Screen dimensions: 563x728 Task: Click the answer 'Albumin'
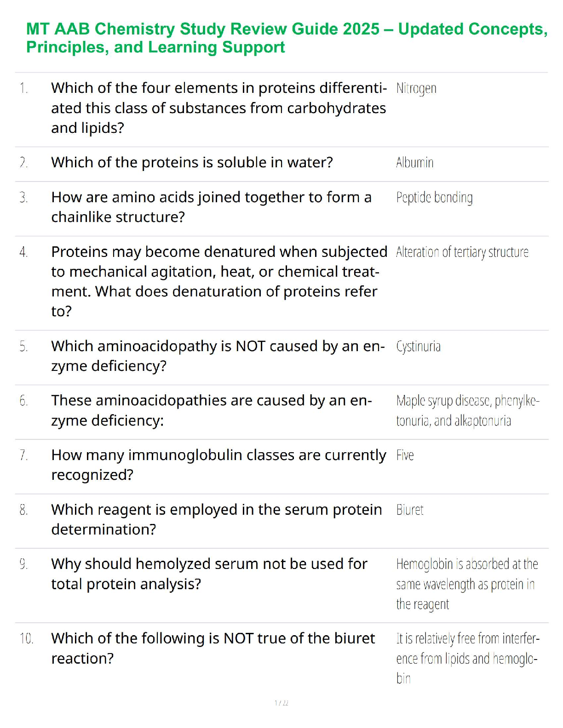(x=414, y=163)
